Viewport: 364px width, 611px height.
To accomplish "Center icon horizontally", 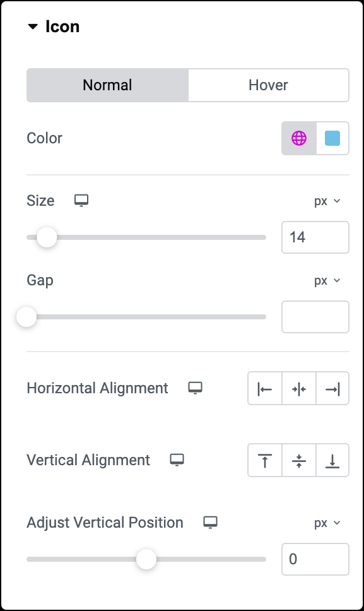I will pos(299,388).
